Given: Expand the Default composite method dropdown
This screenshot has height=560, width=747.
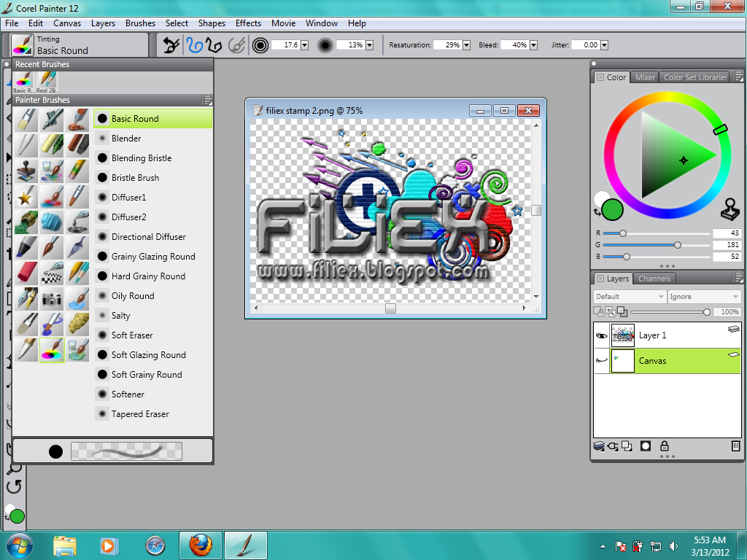Looking at the screenshot, I should tap(630, 297).
